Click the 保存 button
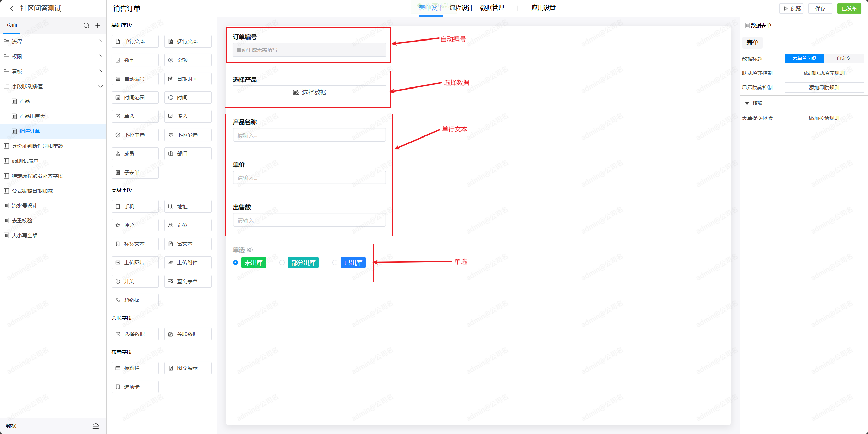 [820, 9]
